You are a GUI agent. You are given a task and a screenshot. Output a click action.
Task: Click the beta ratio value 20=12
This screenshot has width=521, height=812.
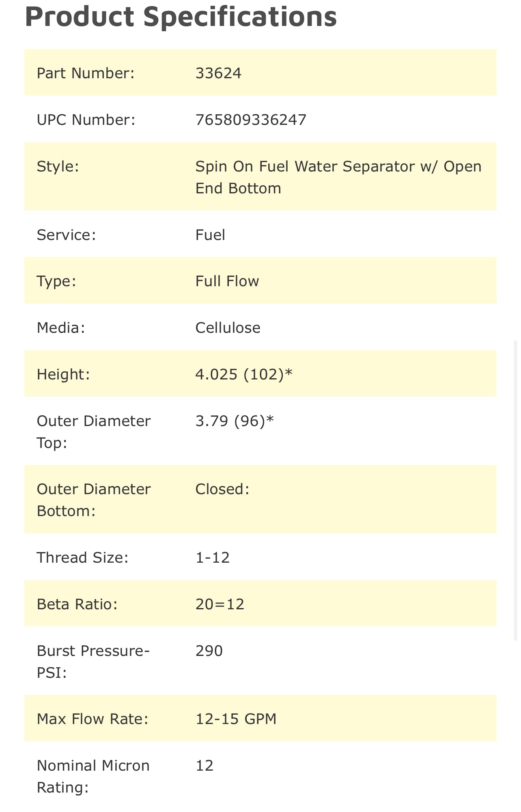pyautogui.click(x=220, y=604)
